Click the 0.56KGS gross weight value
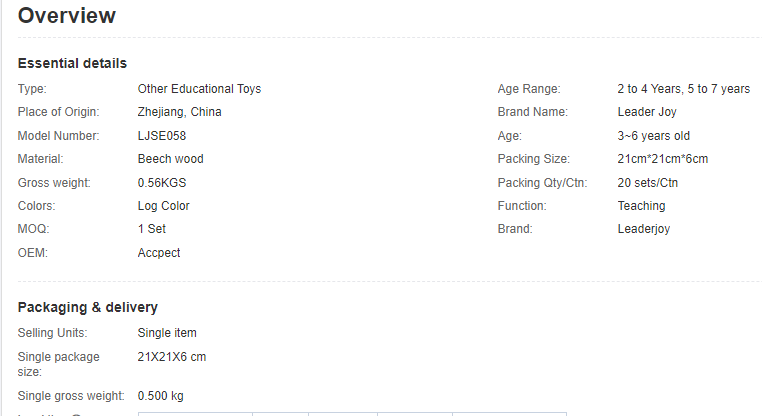 tap(162, 183)
